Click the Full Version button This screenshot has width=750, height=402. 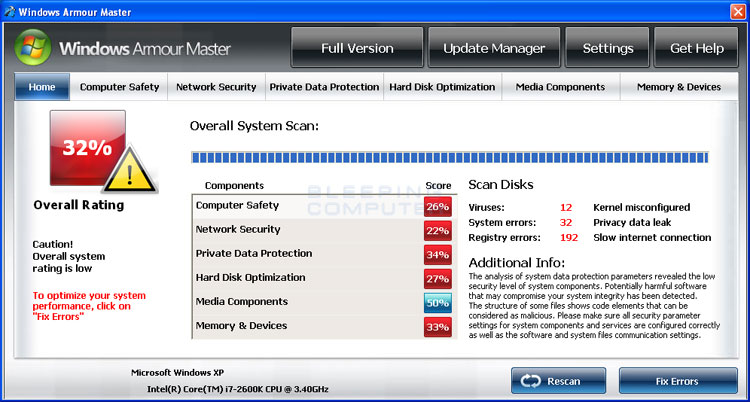point(357,47)
